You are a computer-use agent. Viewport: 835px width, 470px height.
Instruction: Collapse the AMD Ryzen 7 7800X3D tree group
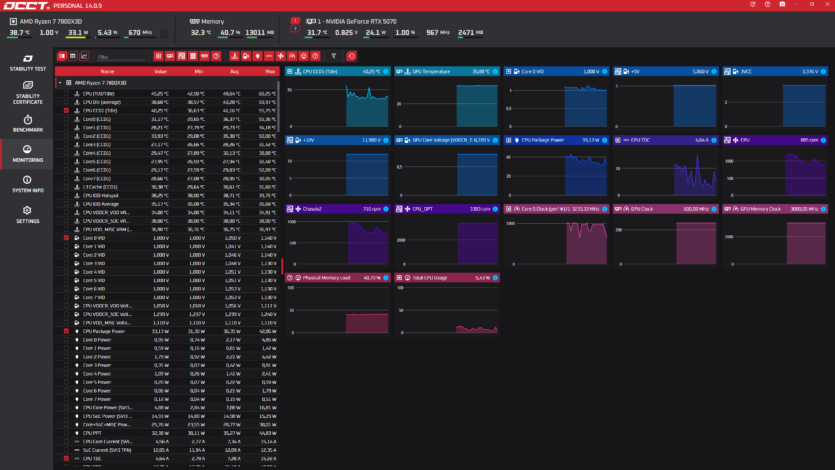click(60, 83)
